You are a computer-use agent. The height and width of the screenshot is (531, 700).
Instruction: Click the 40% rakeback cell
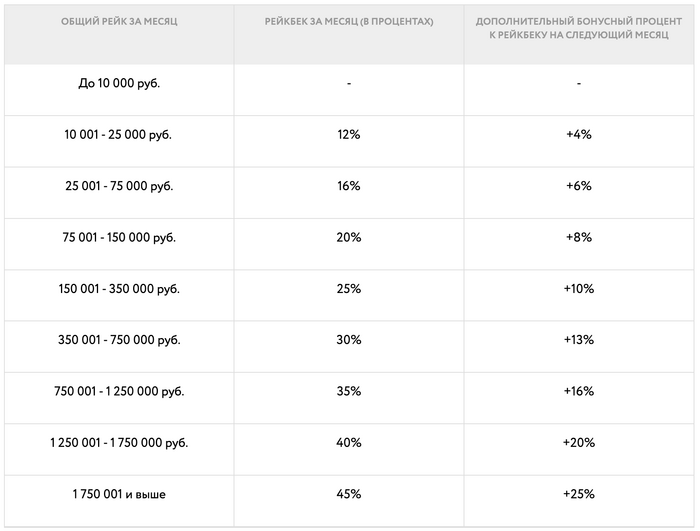(349, 442)
